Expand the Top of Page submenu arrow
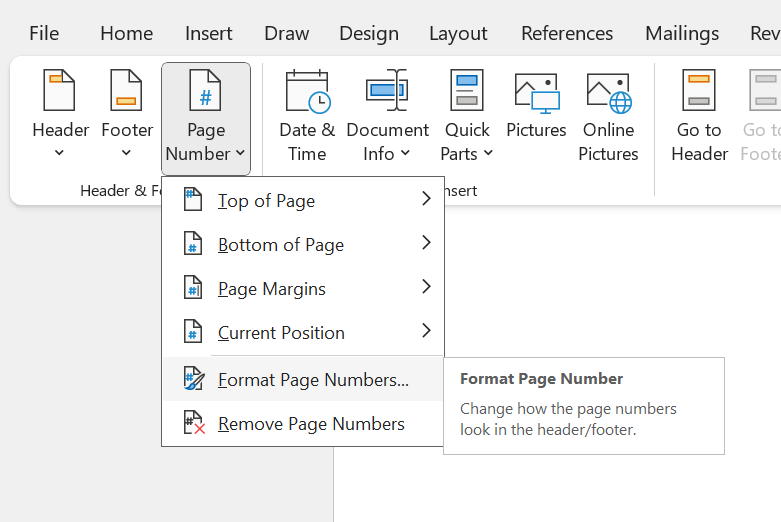Image resolution: width=781 pixels, height=522 pixels. pos(426,199)
